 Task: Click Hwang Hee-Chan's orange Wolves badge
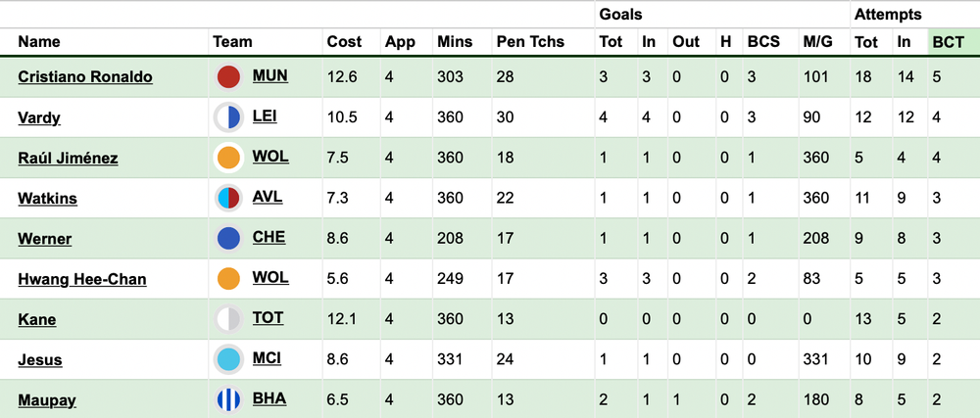[228, 278]
